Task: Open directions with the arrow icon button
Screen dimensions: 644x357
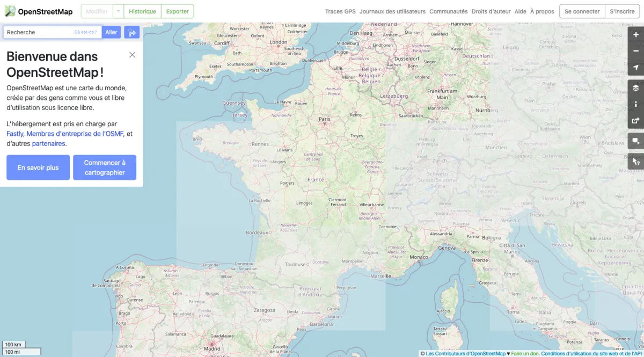Action: click(x=131, y=32)
